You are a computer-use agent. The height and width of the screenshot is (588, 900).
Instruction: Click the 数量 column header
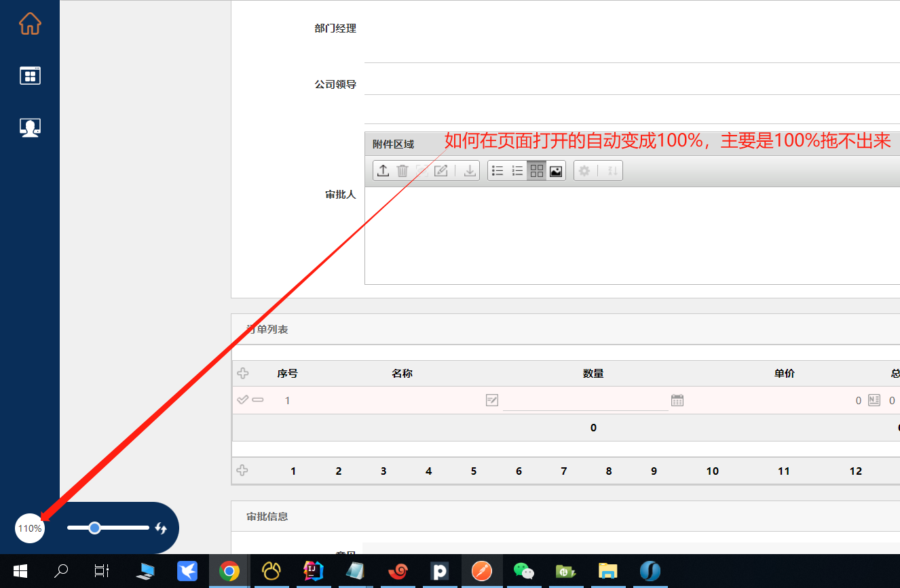coord(593,374)
